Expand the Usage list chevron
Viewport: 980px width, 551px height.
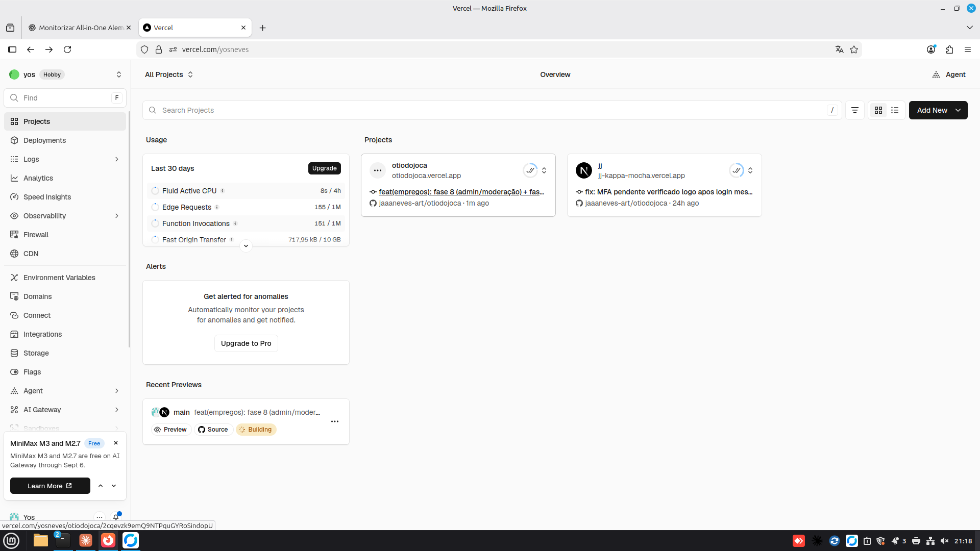coord(246,246)
